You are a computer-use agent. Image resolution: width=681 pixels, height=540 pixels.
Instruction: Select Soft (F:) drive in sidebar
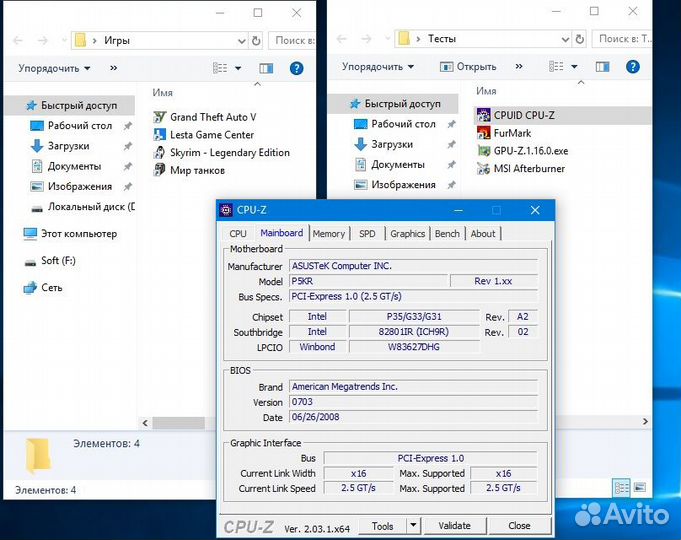(50, 261)
